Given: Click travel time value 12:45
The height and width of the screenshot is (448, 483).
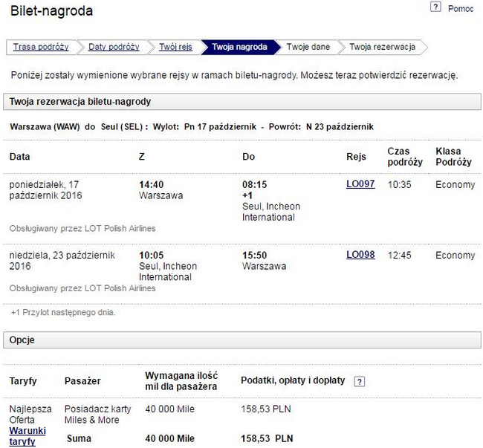Looking at the screenshot, I should pyautogui.click(x=399, y=256).
